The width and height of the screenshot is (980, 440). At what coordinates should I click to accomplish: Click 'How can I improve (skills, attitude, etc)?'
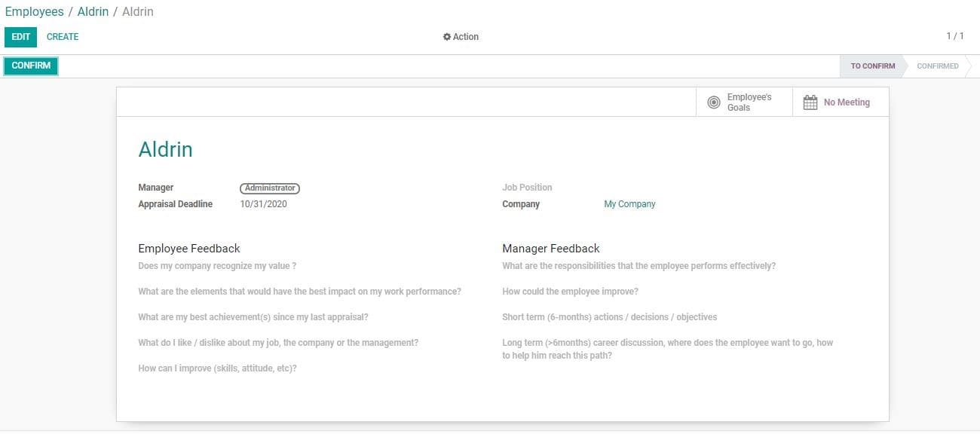tap(217, 368)
